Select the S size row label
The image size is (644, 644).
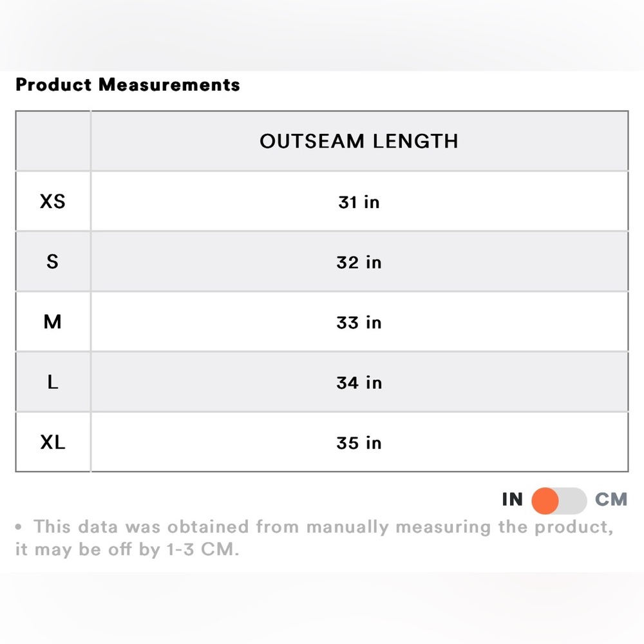point(53,261)
